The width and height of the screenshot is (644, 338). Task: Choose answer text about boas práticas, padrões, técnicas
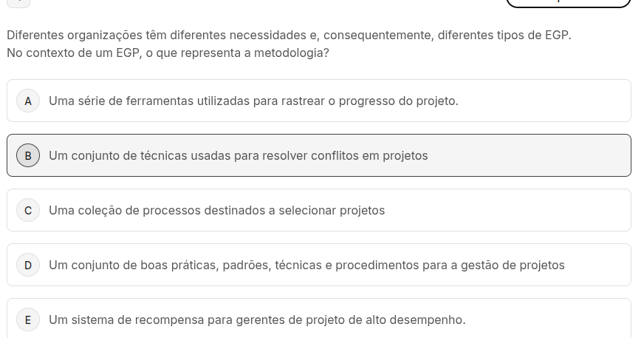(306, 265)
